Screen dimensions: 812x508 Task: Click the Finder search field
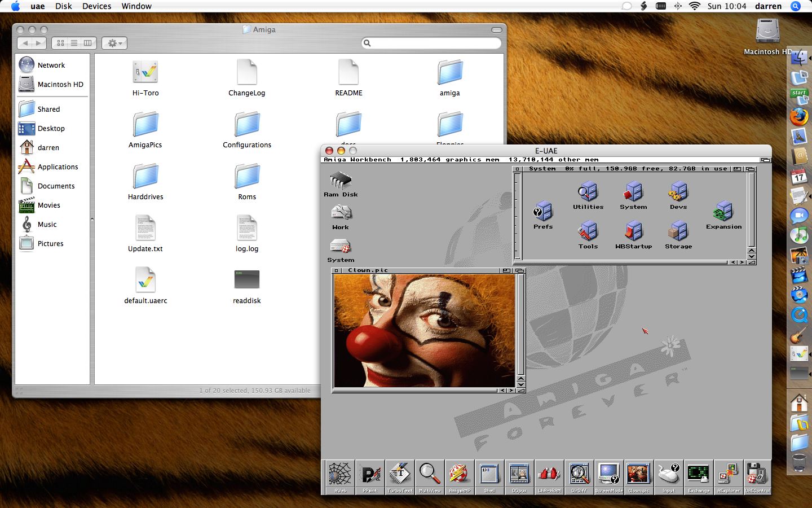pos(431,43)
